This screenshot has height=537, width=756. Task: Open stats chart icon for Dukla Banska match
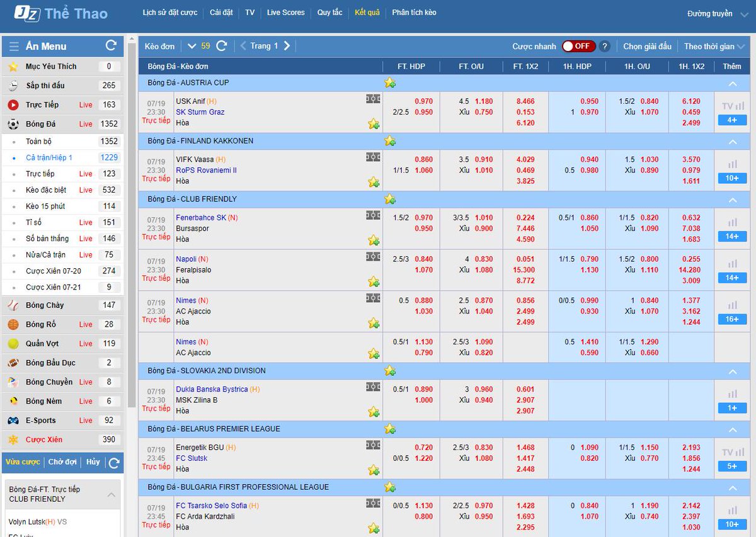[x=732, y=394]
